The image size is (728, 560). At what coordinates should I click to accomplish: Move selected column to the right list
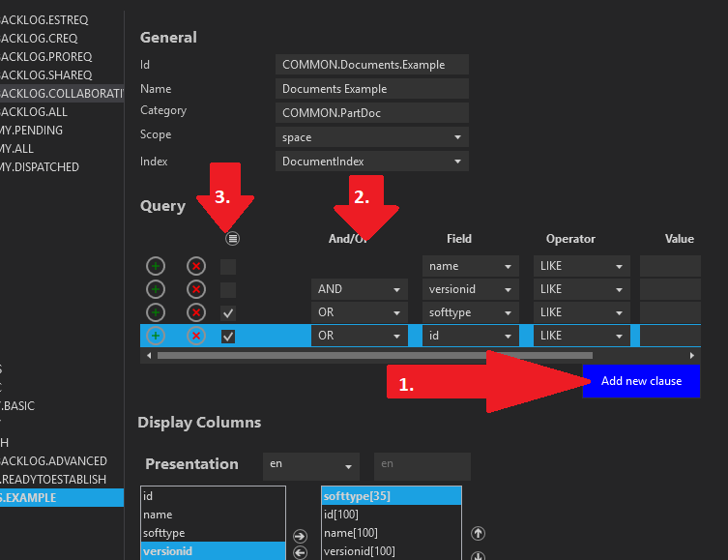tap(301, 537)
